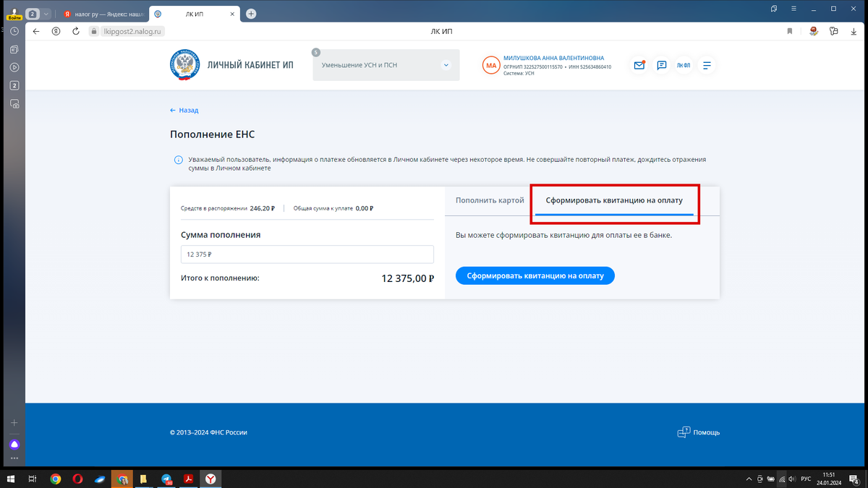Open Telegram from the taskbar

pos(165,479)
